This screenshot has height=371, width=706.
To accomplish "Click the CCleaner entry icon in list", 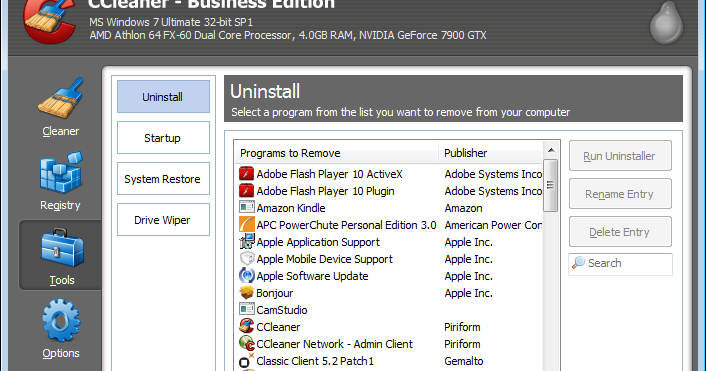I will 246,326.
